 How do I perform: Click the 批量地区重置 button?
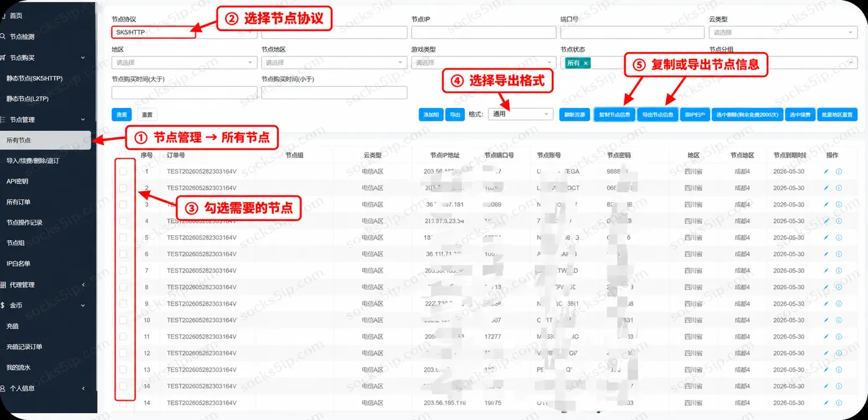pyautogui.click(x=838, y=115)
